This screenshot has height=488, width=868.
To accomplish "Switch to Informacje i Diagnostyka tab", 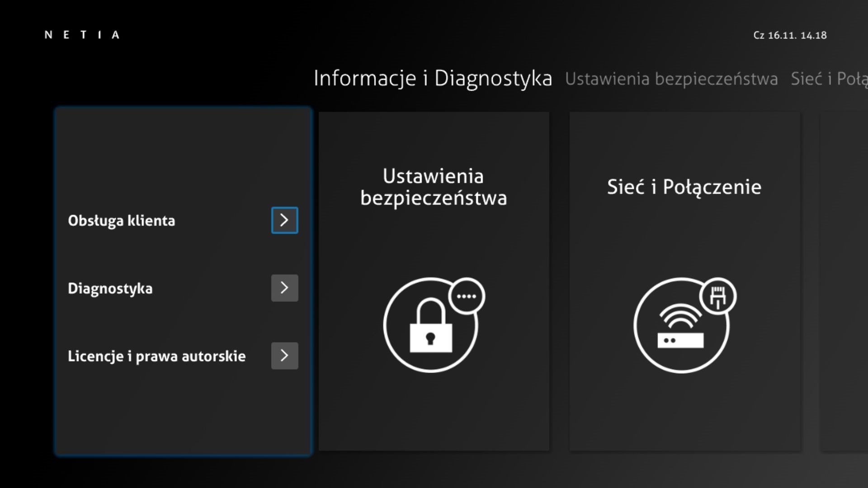I will click(433, 79).
